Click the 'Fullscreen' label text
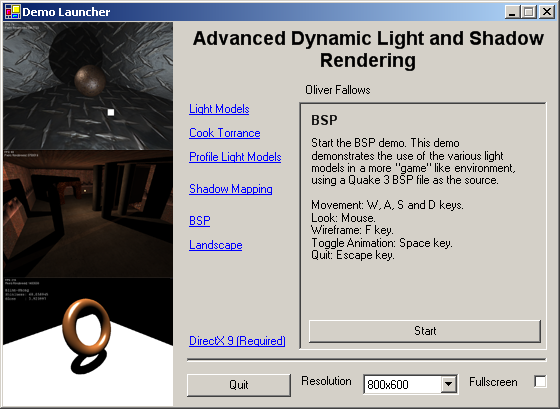This screenshot has width=560, height=409. [x=493, y=382]
